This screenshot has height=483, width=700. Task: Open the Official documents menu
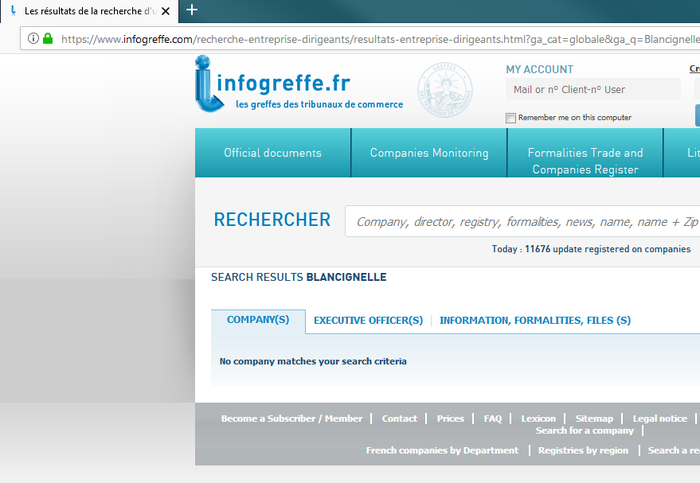pos(273,153)
